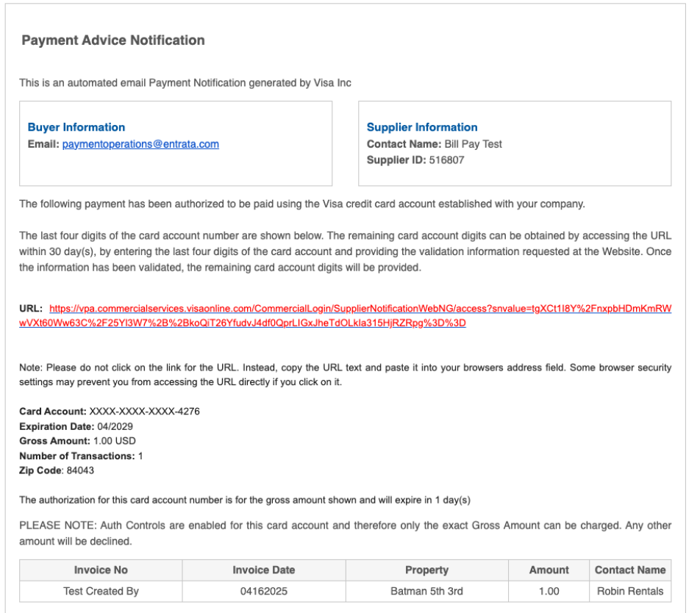Click the Number of Transactions line
The width and height of the screenshot is (700, 613).
(81, 456)
